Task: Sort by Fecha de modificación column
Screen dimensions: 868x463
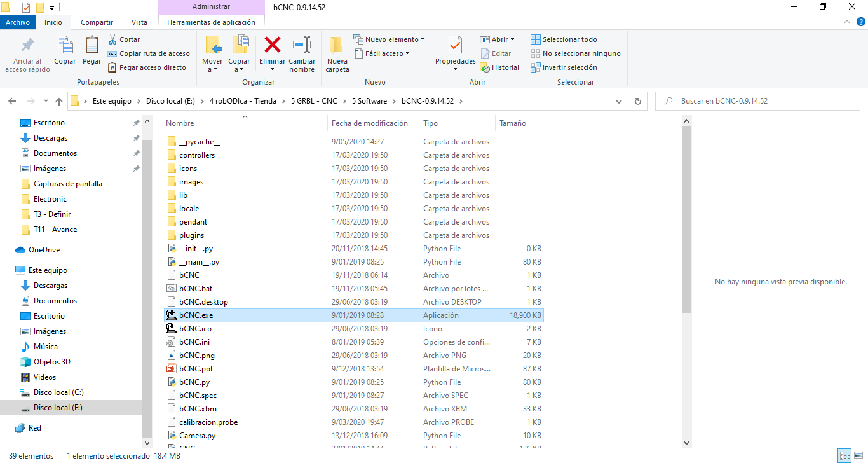Action: point(370,123)
